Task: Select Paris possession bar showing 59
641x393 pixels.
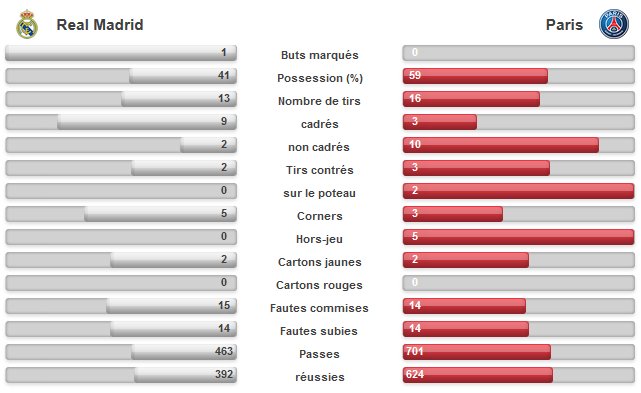Action: point(475,76)
